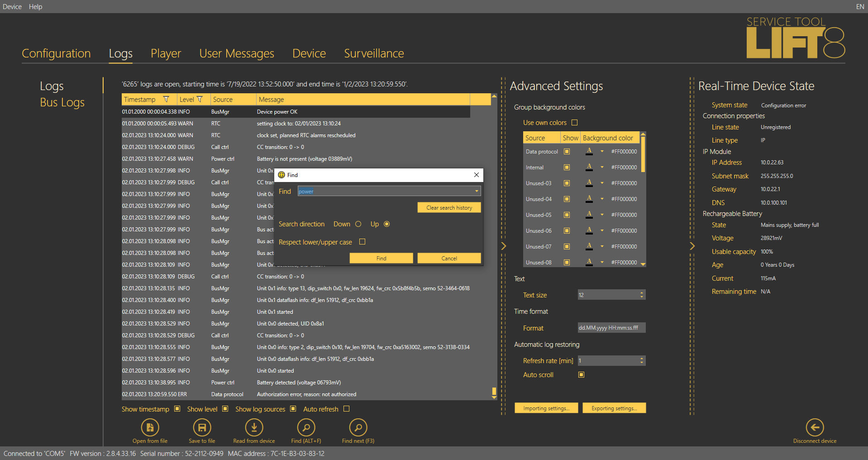Open the Bus Logs section
The height and width of the screenshot is (460, 868).
[x=62, y=103]
